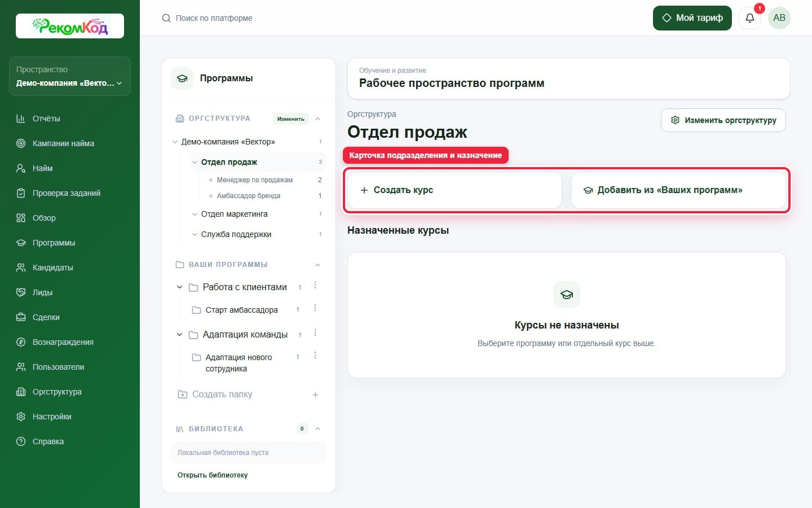Image resolution: width=812 pixels, height=508 pixels.
Task: Click the Рабочее пространство программ title
Action: coord(452,83)
